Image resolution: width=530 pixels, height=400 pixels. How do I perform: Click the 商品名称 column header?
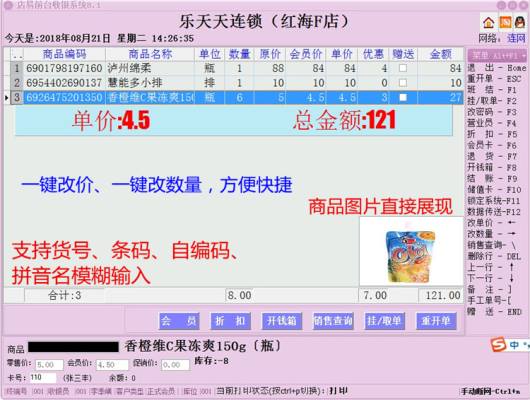coord(150,54)
